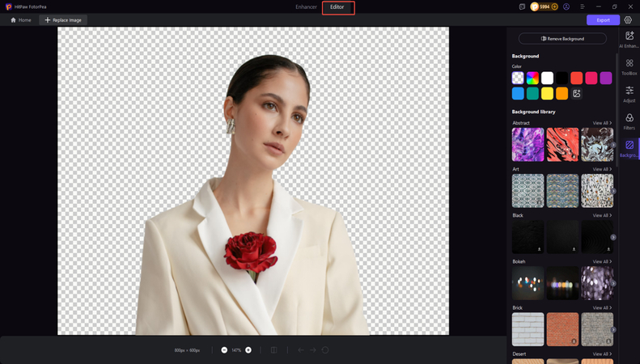Image resolution: width=640 pixels, height=364 pixels.
Task: Toggle the before/after compare view icon
Action: [273, 350]
